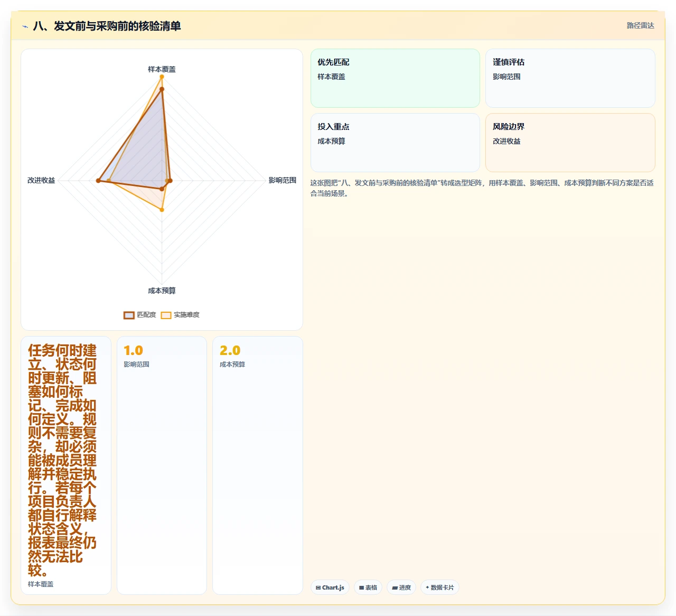This screenshot has width=676, height=616.
Task: Click the 2.0 value in 成本预算 card
Action: [x=230, y=350]
